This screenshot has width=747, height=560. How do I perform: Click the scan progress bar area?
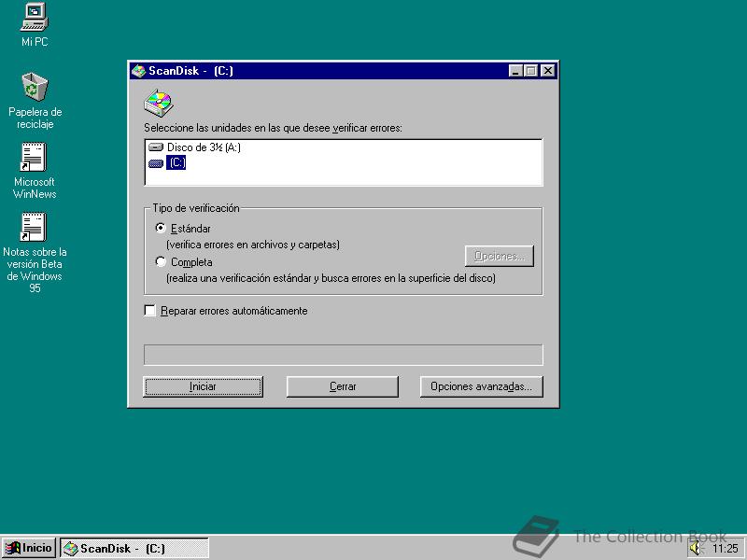343,355
